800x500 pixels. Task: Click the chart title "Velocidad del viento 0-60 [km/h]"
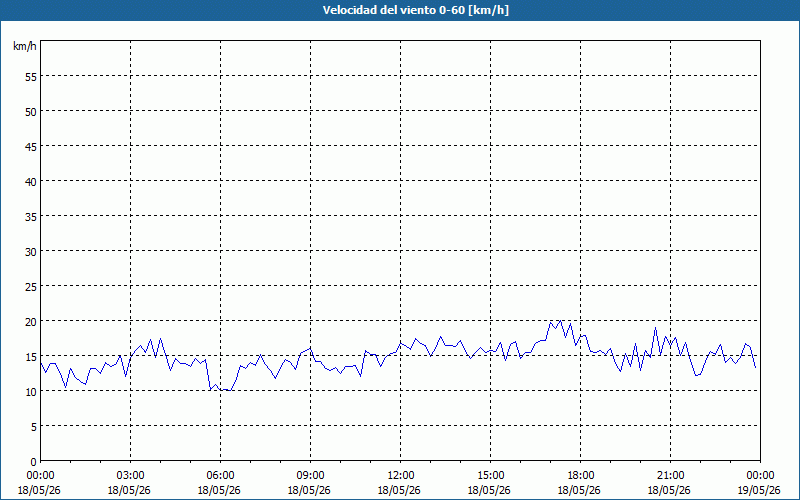click(x=415, y=10)
